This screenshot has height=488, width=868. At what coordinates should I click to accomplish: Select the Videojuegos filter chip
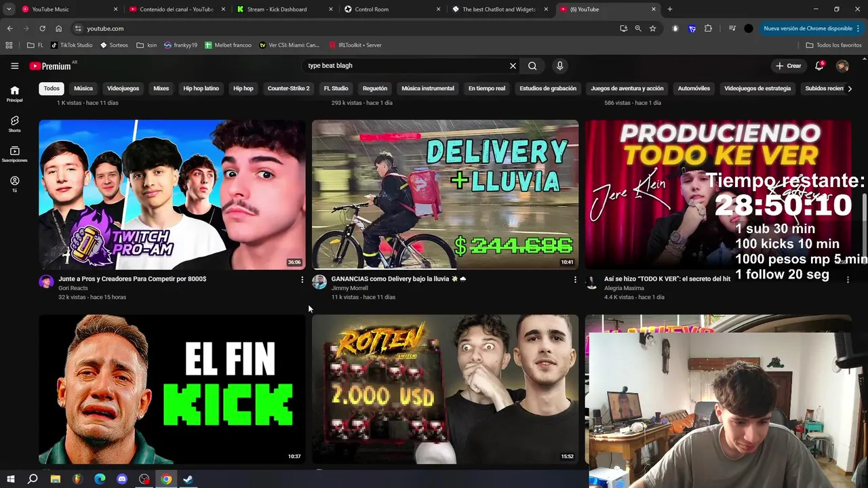[x=123, y=88]
